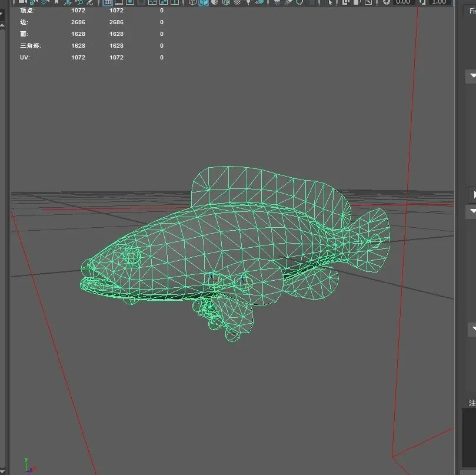Toggle textured checker display icon
This screenshot has width=476, height=475.
coord(237,2)
